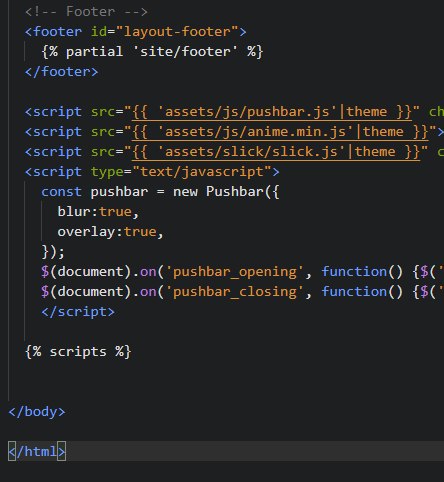Open the 'assets/js/anime.min.js' theme link
444x482 pixels.
pos(280,132)
